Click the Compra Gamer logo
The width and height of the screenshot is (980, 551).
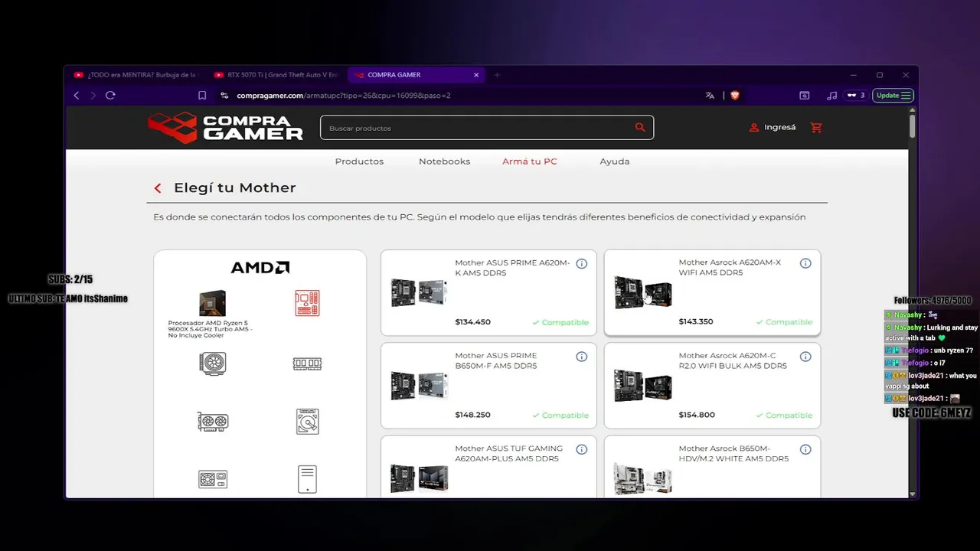[225, 128]
